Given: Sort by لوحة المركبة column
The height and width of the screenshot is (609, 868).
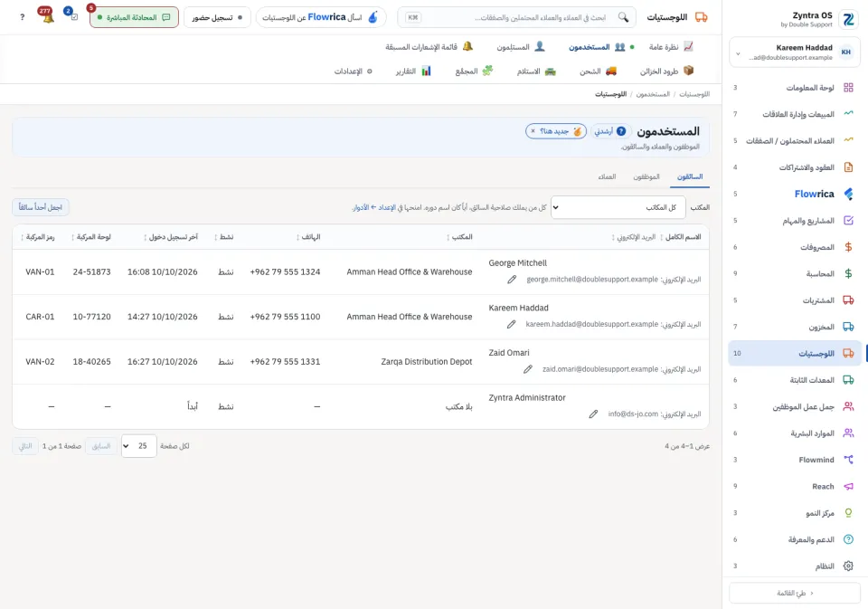Looking at the screenshot, I should click(x=90, y=237).
